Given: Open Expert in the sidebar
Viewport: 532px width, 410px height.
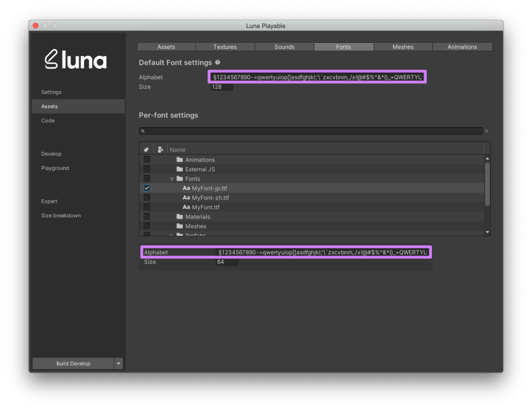Looking at the screenshot, I should coord(78,201).
